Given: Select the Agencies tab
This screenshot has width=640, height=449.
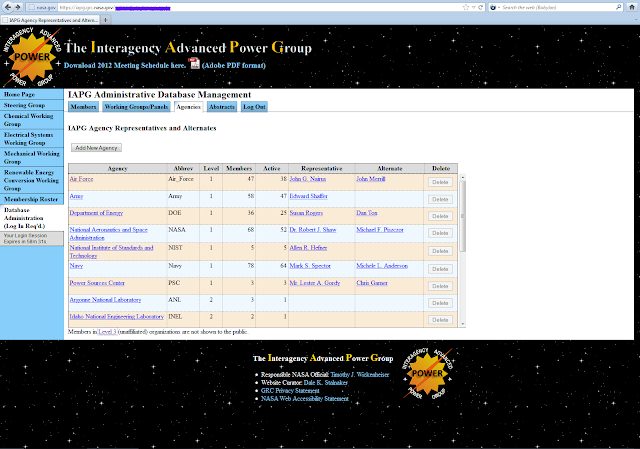Looking at the screenshot, I should click(188, 107).
